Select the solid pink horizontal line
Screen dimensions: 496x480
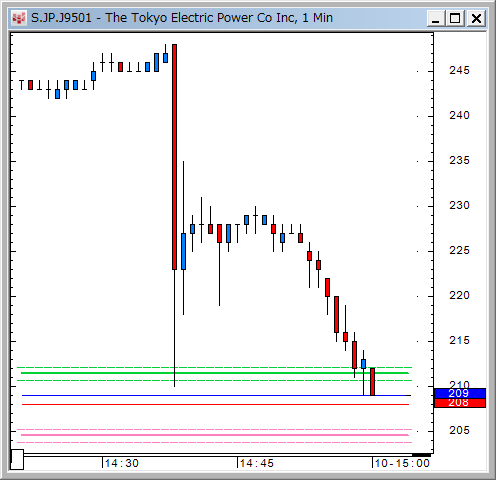[x=215, y=435]
